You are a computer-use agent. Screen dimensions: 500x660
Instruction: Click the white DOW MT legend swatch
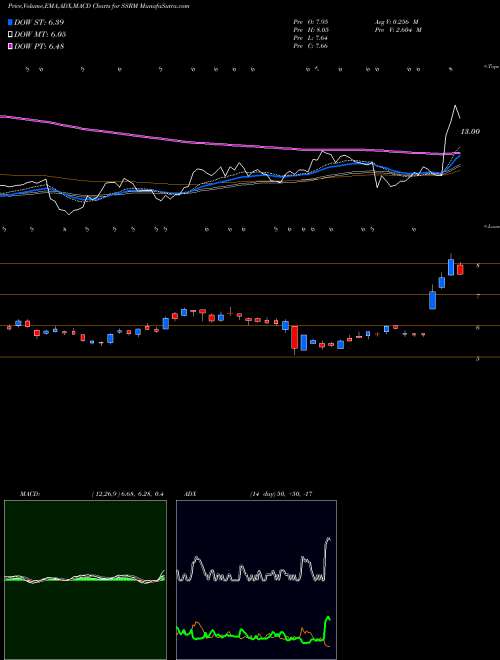(11, 35)
